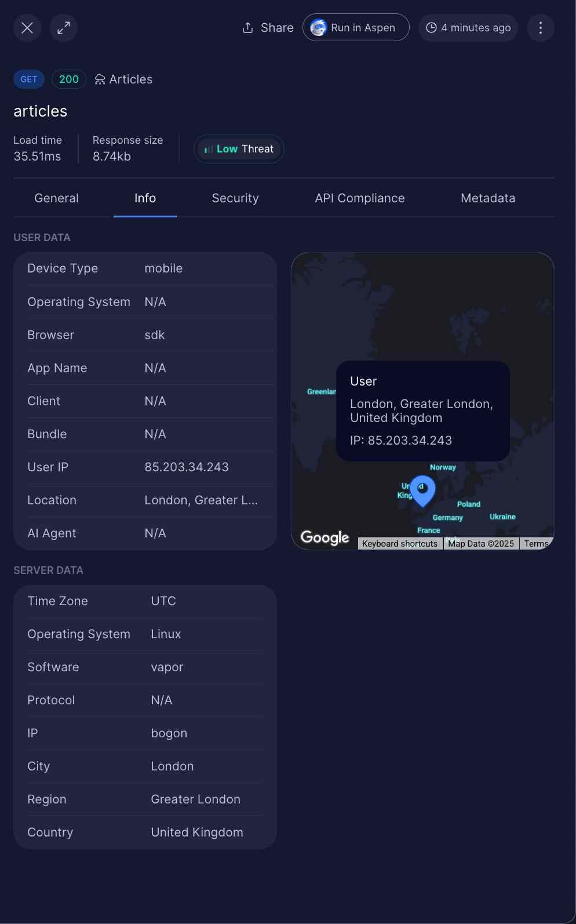The width and height of the screenshot is (576, 924).
Task: Click Device Type value mobile
Action: click(x=163, y=268)
